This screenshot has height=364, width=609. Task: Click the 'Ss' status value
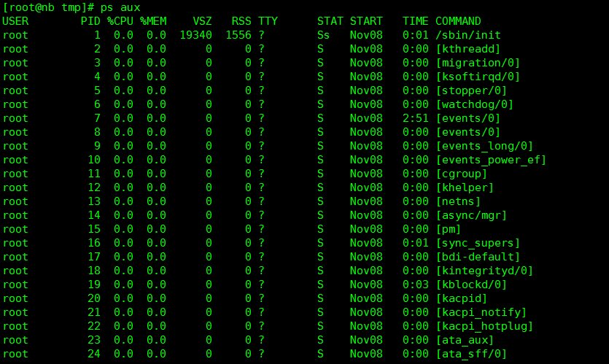tap(324, 35)
